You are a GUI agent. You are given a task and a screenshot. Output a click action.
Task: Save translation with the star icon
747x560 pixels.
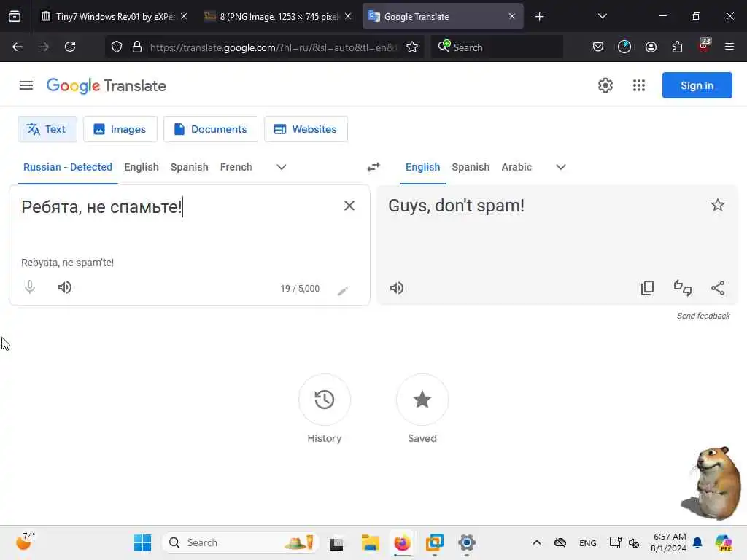[718, 205]
